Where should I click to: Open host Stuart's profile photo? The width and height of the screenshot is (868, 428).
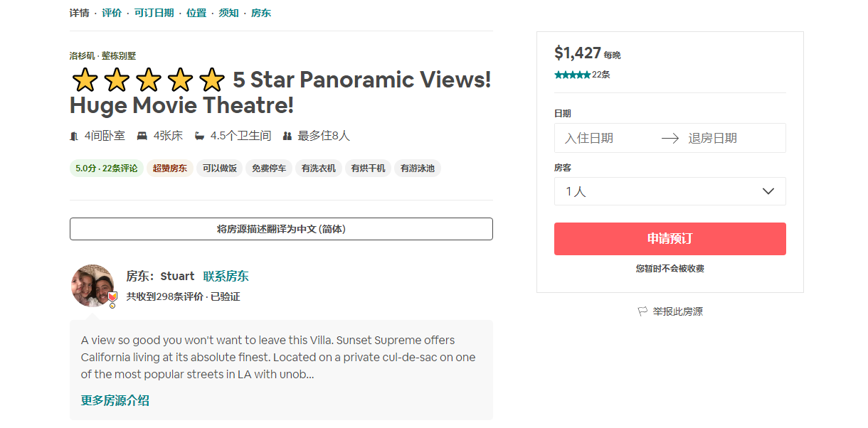tap(92, 285)
